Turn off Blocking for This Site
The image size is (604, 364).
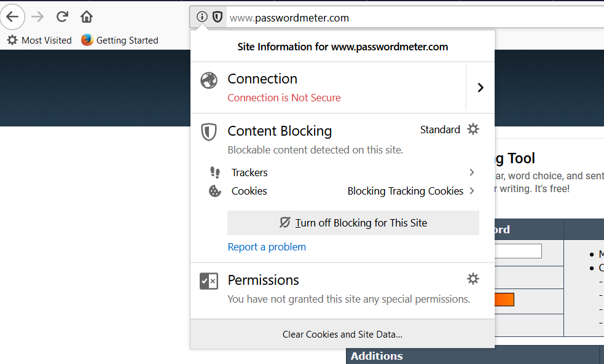pos(353,223)
